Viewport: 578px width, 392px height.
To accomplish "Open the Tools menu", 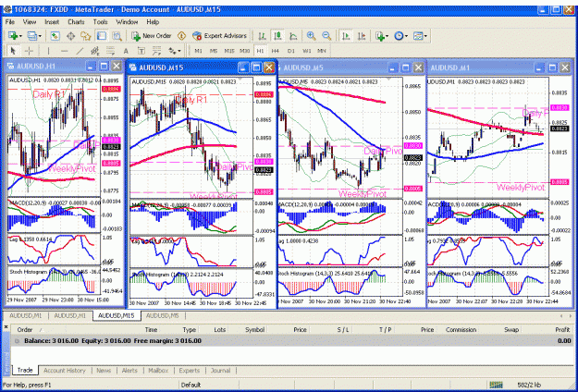I will click(100, 22).
